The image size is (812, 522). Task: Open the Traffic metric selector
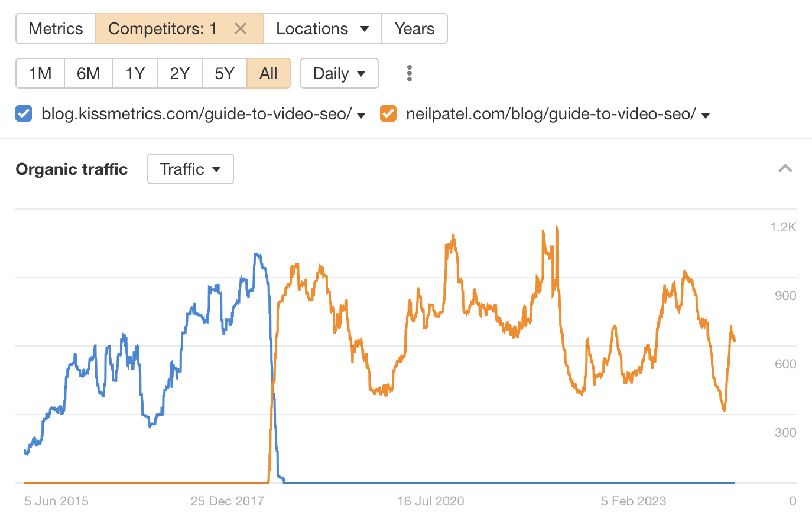[190, 169]
